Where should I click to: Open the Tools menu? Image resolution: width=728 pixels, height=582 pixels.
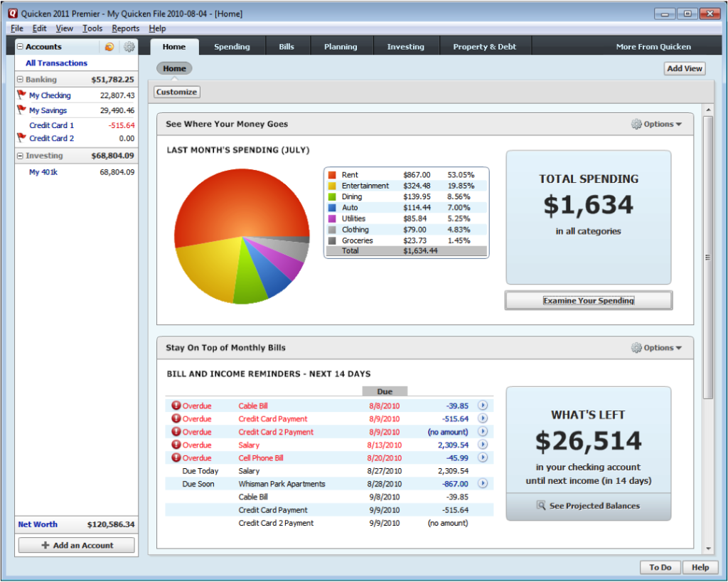pyautogui.click(x=92, y=28)
